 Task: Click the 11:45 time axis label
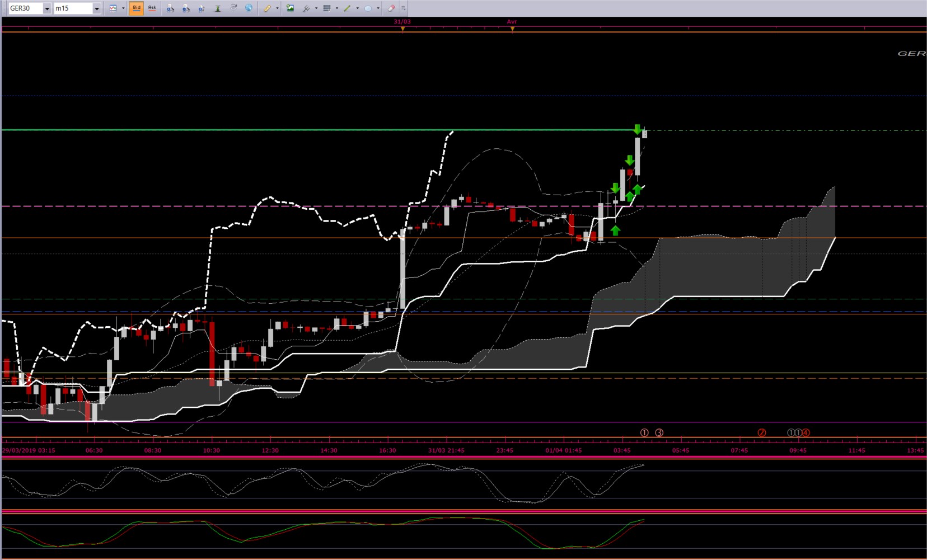[856, 450]
